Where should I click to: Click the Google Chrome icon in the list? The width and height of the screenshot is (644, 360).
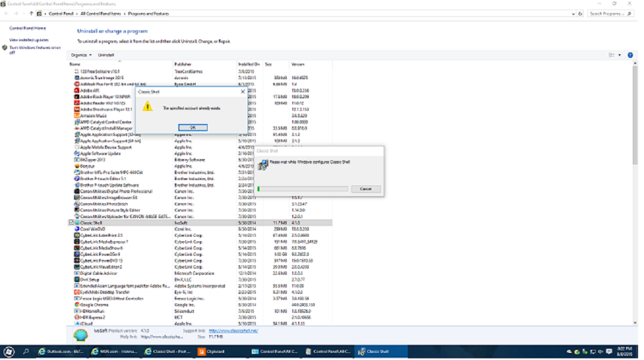pyautogui.click(x=76, y=306)
